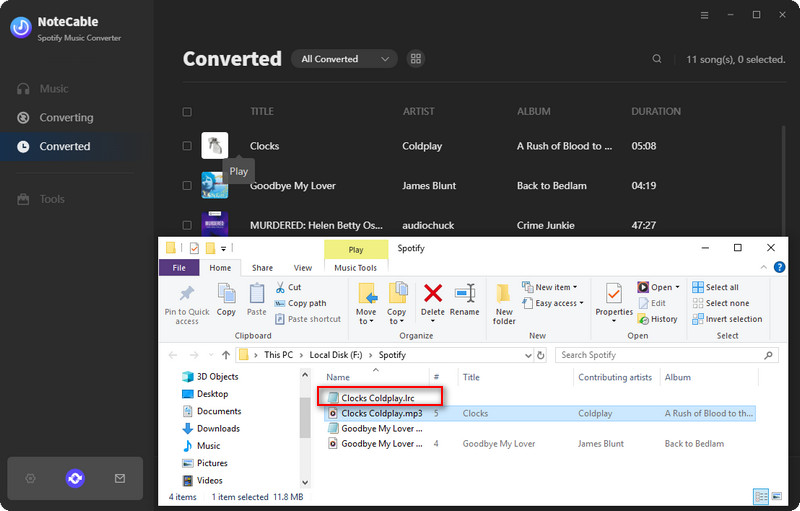The height and width of the screenshot is (511, 800).
Task: Switch Explorer to details view icon in status bar
Action: click(x=761, y=496)
